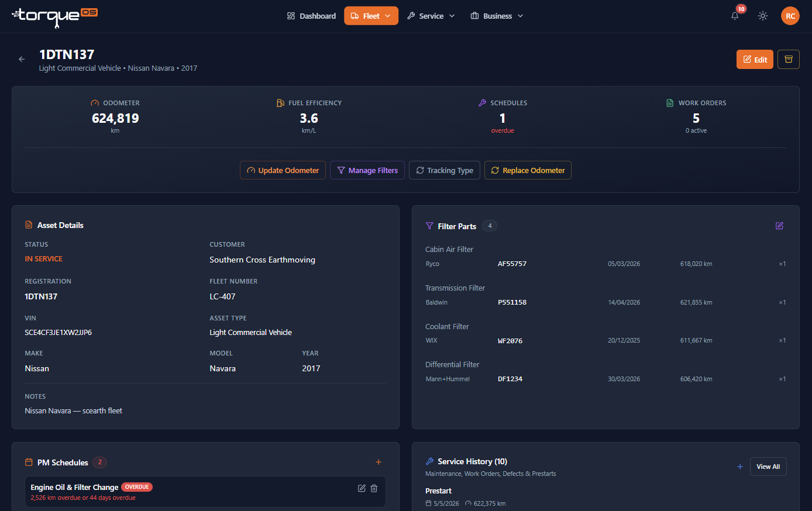Screen dimensions: 812x511
Task: Click part number P551158
Action: pos(512,302)
